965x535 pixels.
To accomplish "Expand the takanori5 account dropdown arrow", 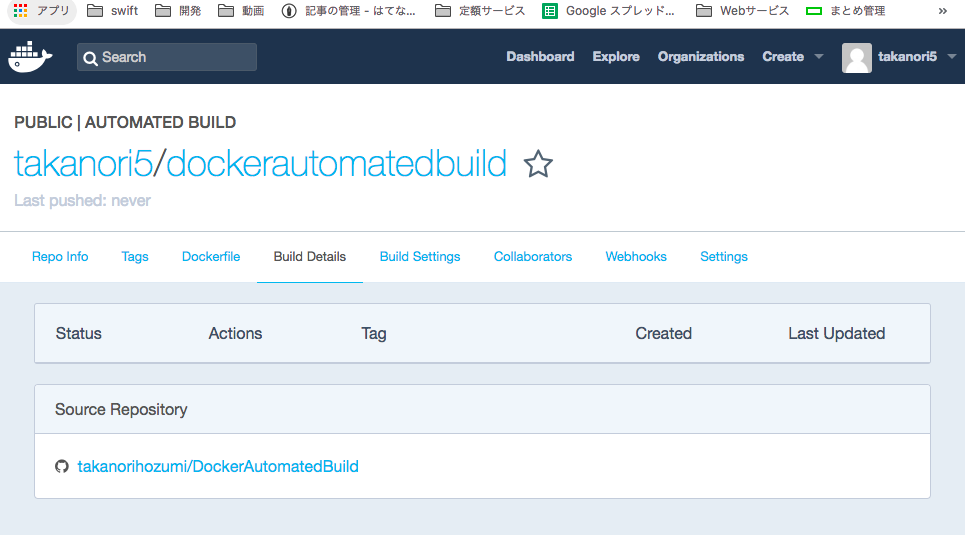I will [951, 57].
